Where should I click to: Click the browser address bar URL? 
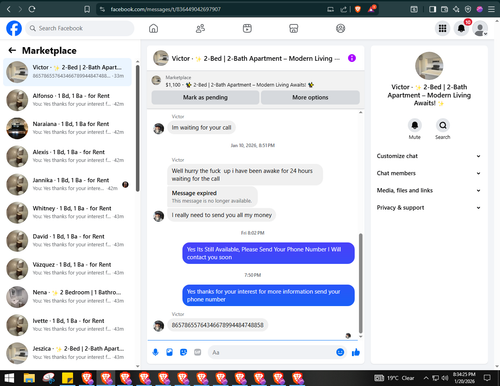tap(166, 9)
